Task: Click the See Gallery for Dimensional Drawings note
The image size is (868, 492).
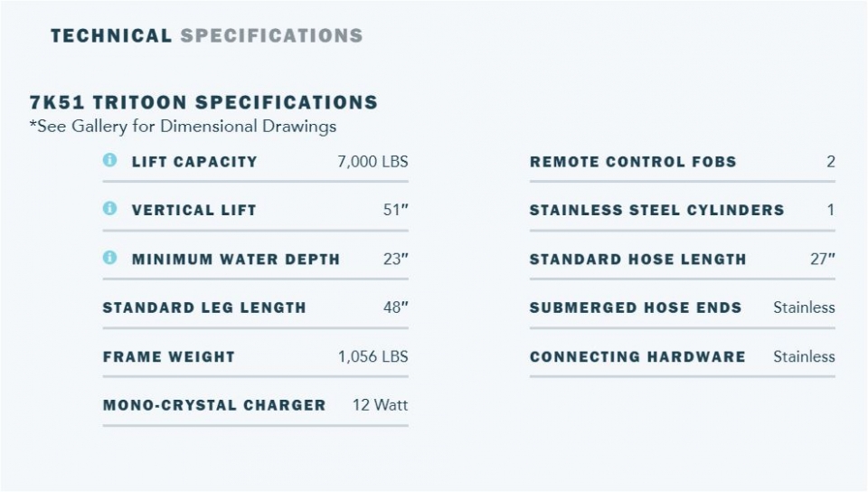Action: point(183,126)
